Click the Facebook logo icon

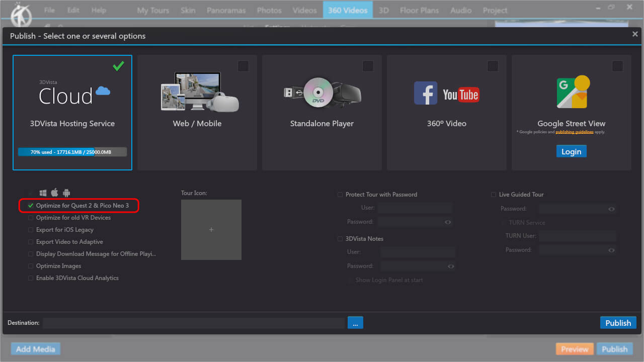tap(426, 93)
